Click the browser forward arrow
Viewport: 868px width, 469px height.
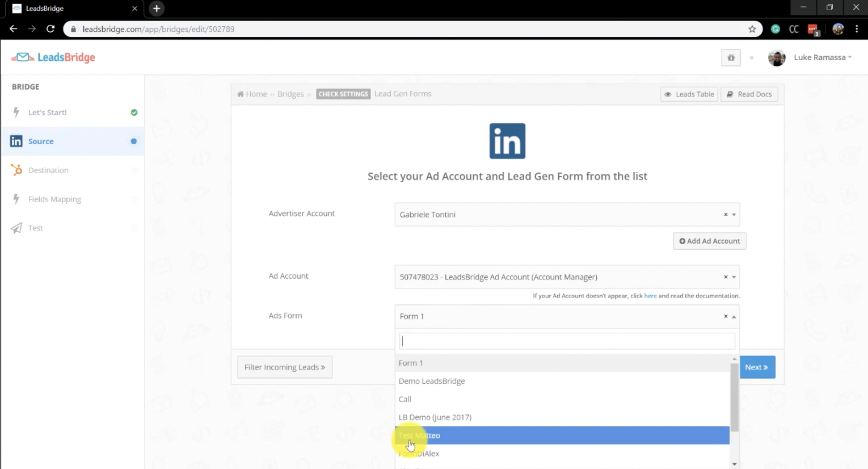coord(32,29)
